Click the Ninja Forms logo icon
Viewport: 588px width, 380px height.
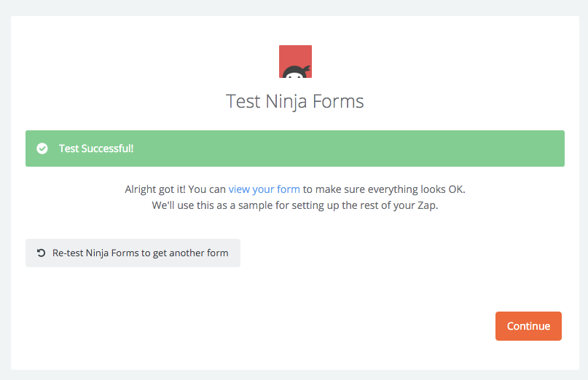point(295,61)
